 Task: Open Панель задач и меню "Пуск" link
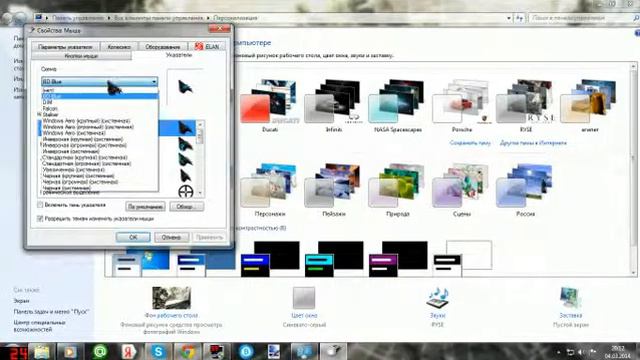[51, 311]
